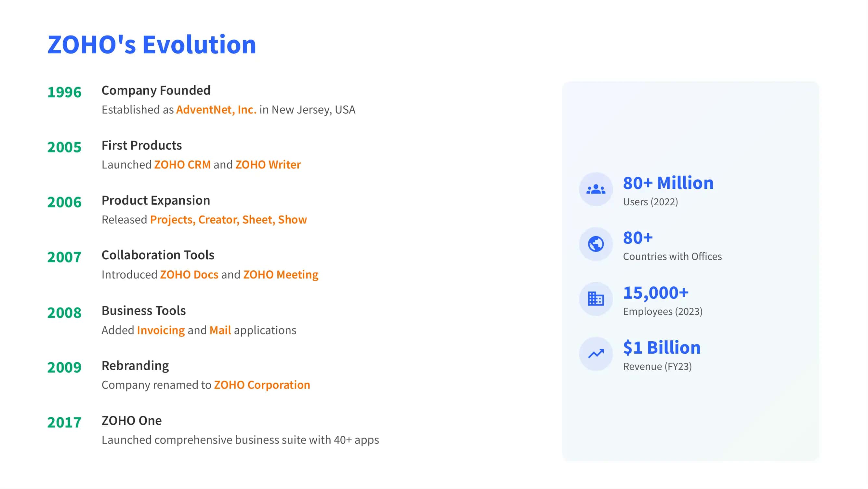Click the users group icon
The height and width of the screenshot is (489, 868).
(596, 189)
